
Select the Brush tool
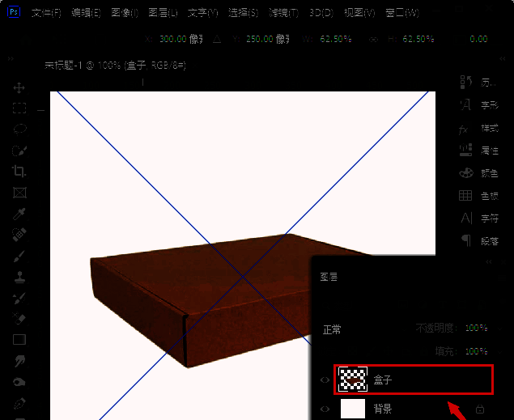[19, 256]
